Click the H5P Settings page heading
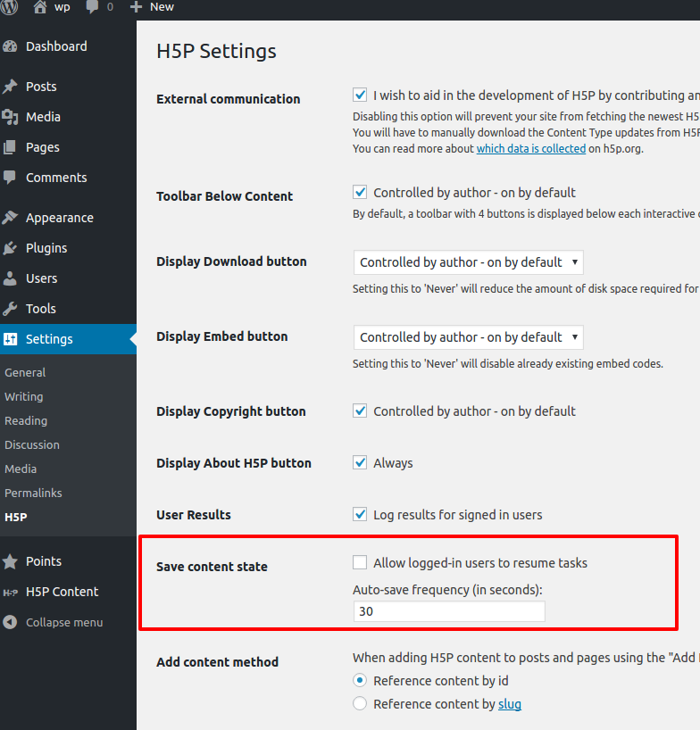 click(x=216, y=51)
